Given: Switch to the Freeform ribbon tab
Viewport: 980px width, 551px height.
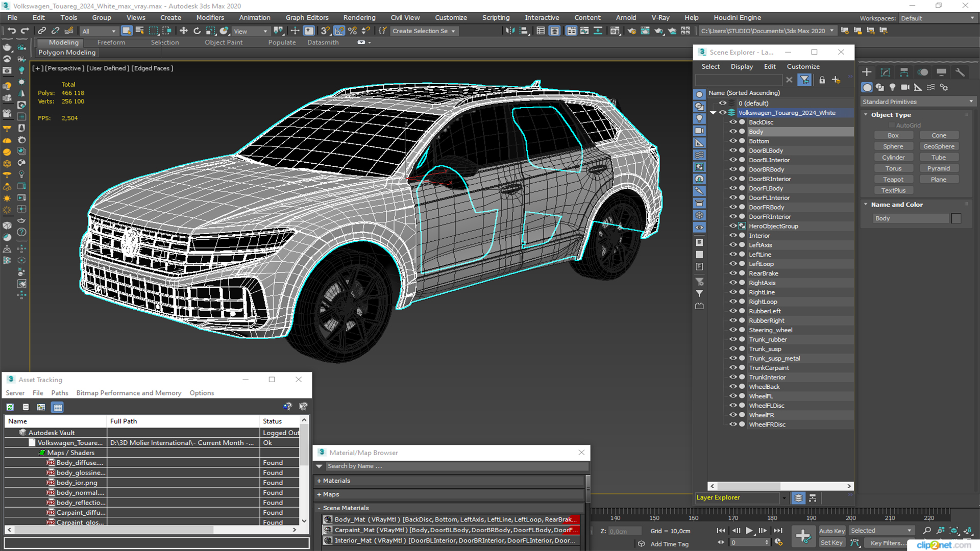Looking at the screenshot, I should pyautogui.click(x=111, y=42).
